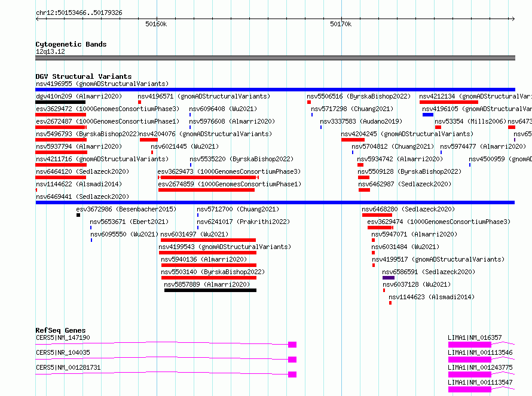Select nsv53354 Mills2006 variant label
532x396 pixels.
[470, 121]
